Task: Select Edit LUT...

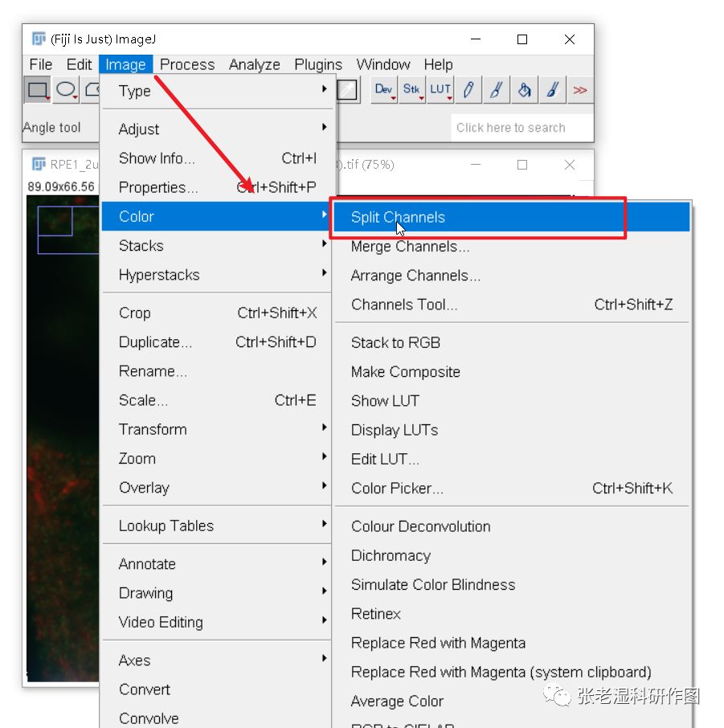Action: coord(512,459)
